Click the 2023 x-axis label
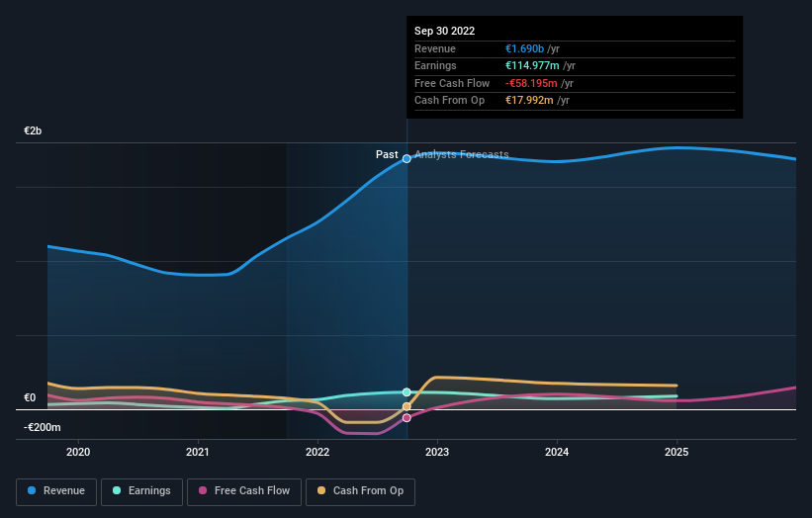Image resolution: width=812 pixels, height=518 pixels. click(x=437, y=453)
